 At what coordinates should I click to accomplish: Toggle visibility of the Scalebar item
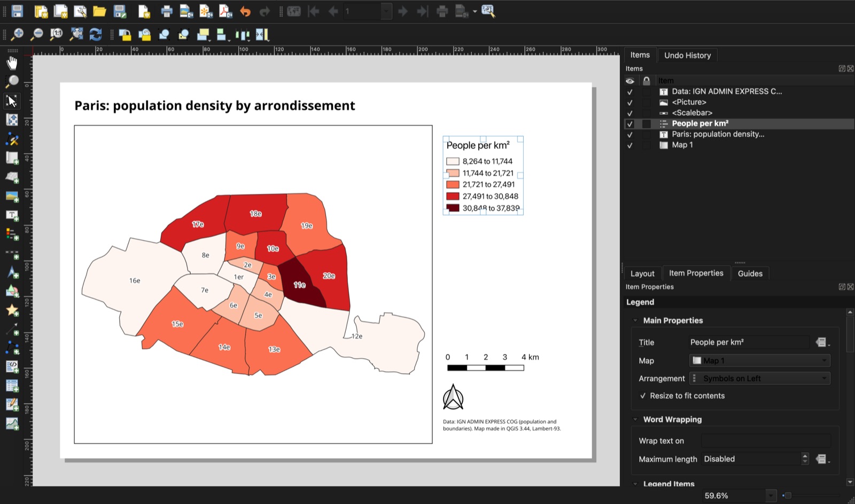(629, 113)
